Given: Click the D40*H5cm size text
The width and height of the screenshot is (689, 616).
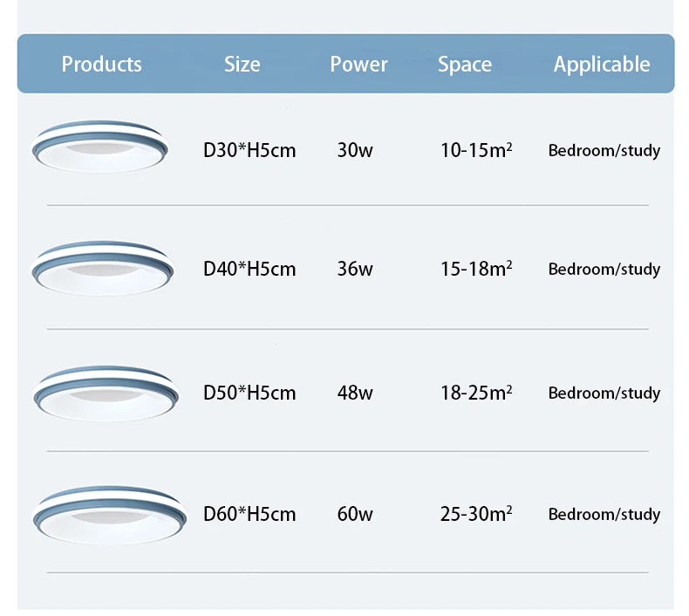Looking at the screenshot, I should (x=249, y=269).
